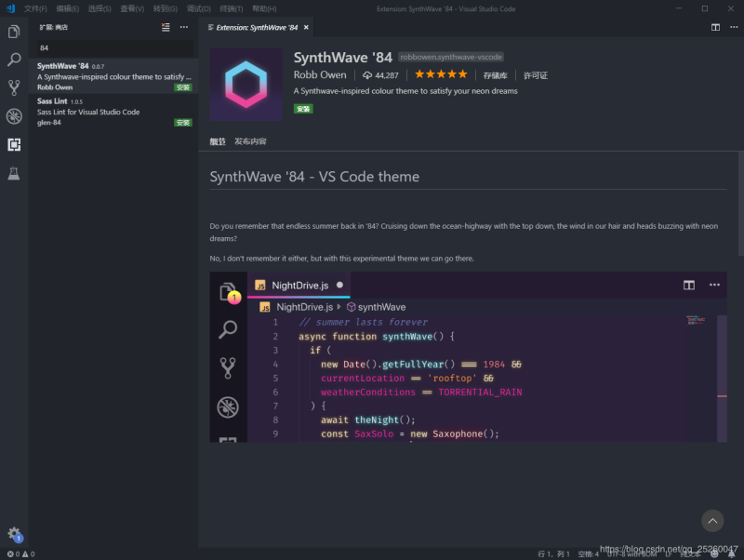The height and width of the screenshot is (560, 744).
Task: Click 空格: 4 indentation in status bar
Action: 589,553
